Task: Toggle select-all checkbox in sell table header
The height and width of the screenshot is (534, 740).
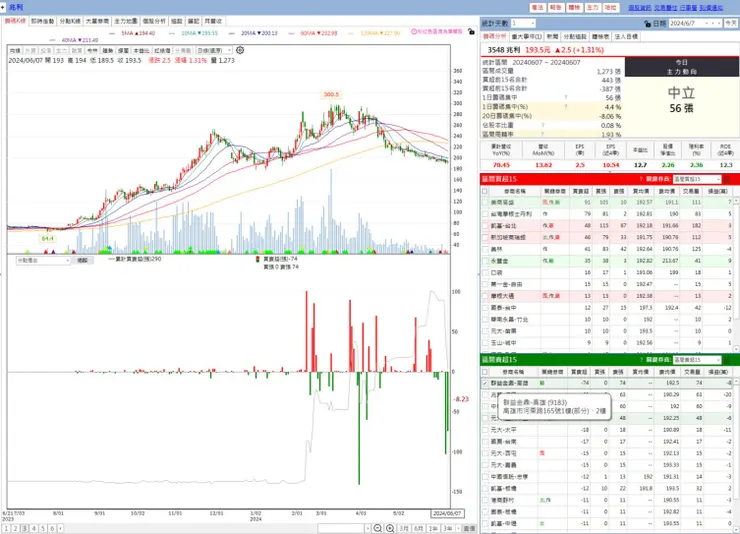Action: [x=485, y=372]
